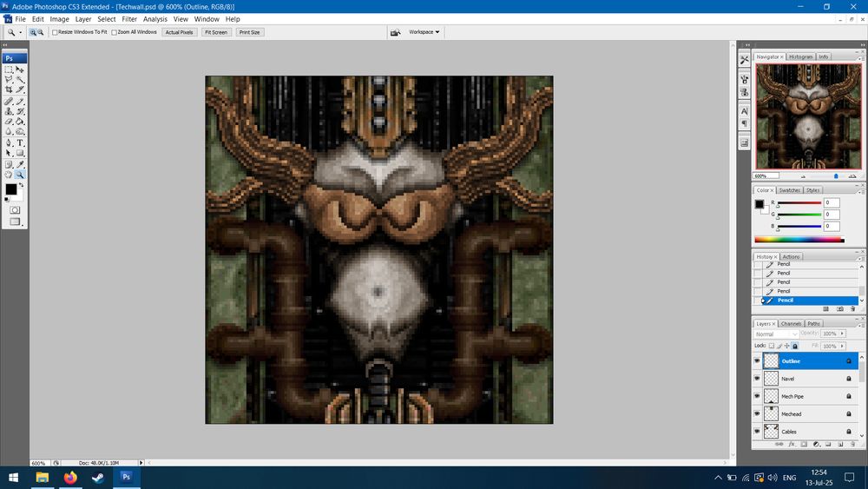Click Edit in Quick Mask Mode icon

[x=15, y=210]
